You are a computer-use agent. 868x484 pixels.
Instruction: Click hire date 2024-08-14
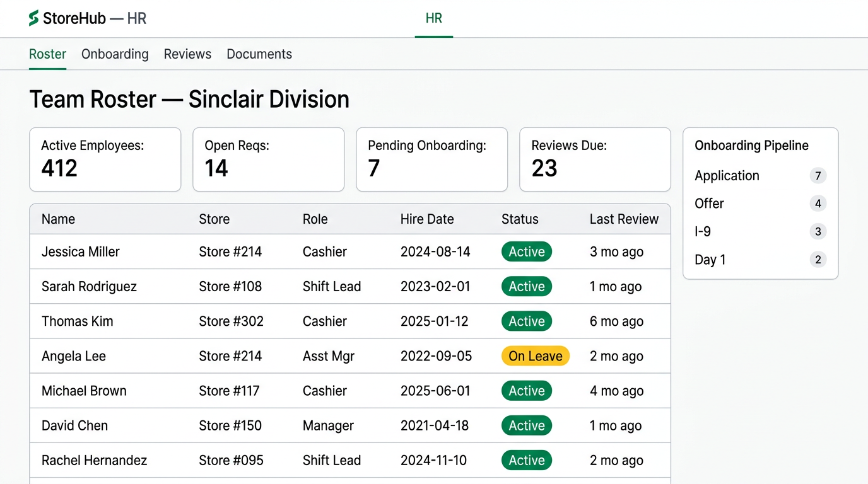[435, 252]
